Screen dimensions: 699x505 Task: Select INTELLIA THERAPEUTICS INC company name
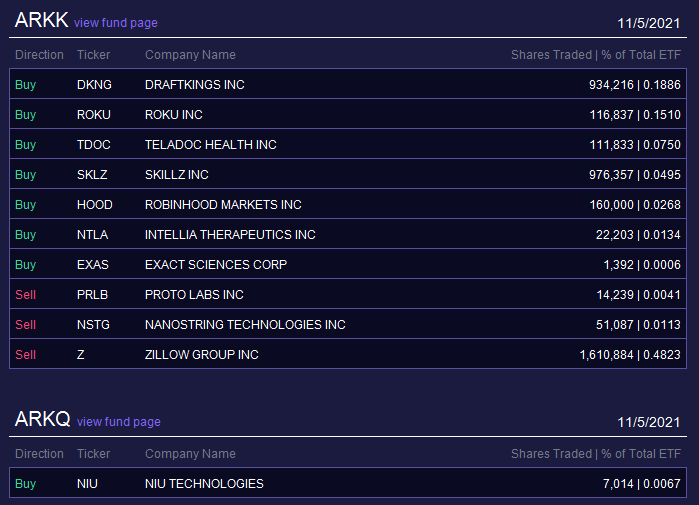coord(230,234)
